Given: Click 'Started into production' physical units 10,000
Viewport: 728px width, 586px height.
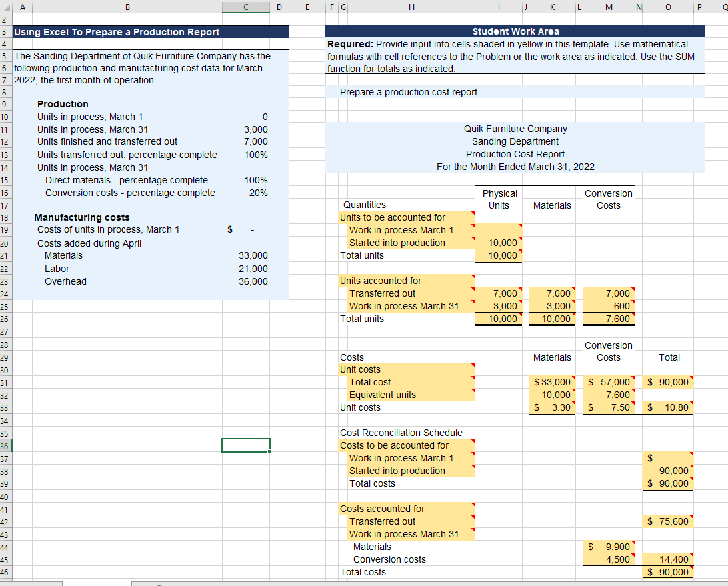Looking at the screenshot, I should 499,243.
